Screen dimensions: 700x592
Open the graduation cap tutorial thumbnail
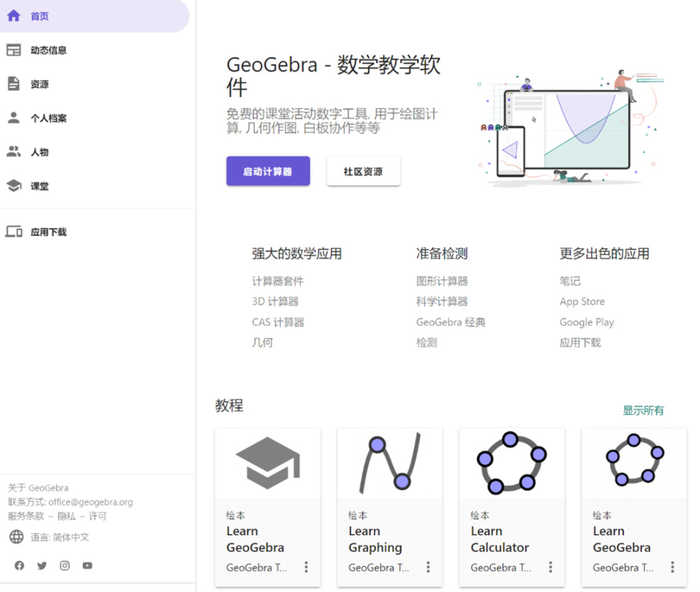click(268, 463)
